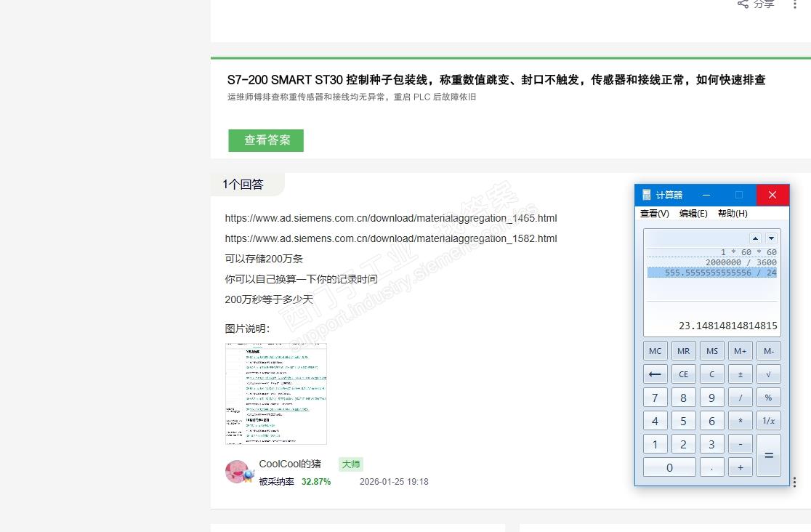This screenshot has width=811, height=532.
Task: Click the 0 digit key
Action: tap(669, 467)
